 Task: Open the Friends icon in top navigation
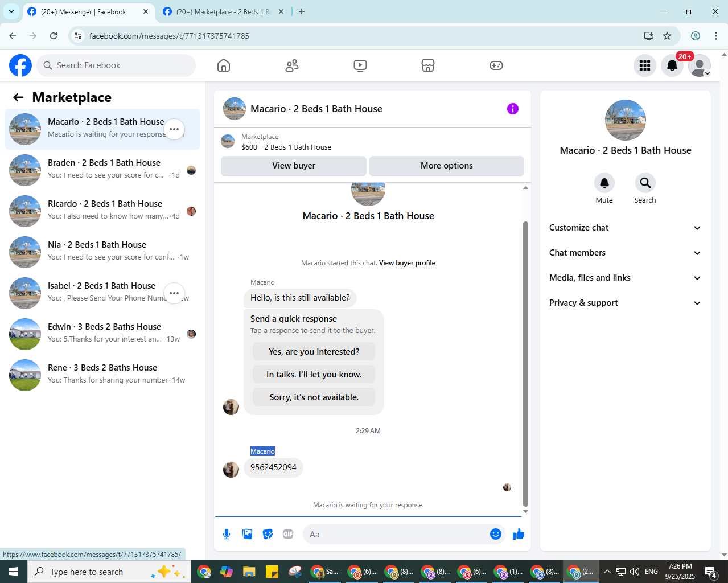pyautogui.click(x=292, y=65)
